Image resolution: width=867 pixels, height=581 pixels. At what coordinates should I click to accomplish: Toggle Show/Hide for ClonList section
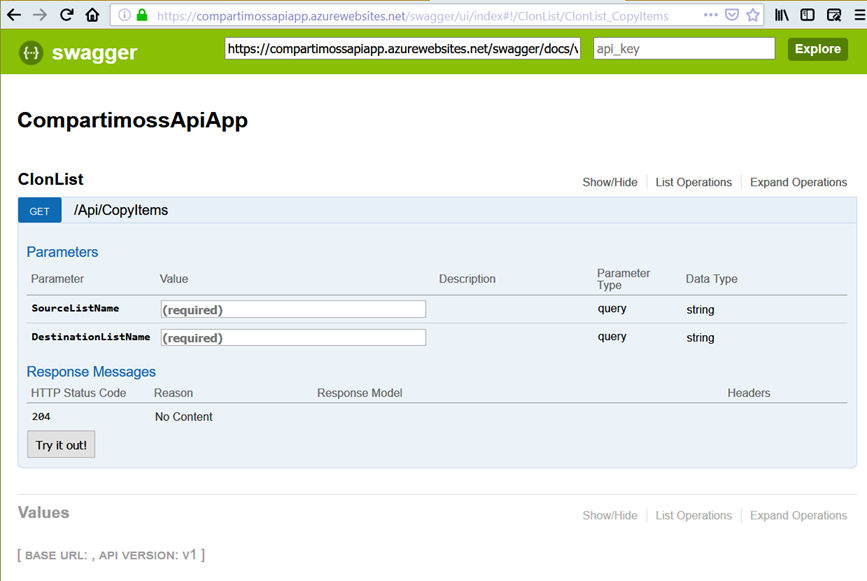click(x=609, y=182)
